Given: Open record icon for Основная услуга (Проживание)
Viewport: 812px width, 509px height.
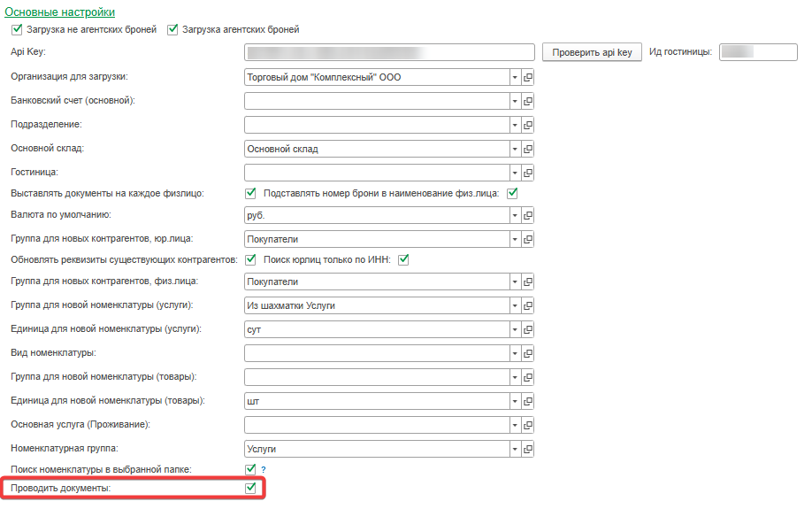Looking at the screenshot, I should (528, 425).
